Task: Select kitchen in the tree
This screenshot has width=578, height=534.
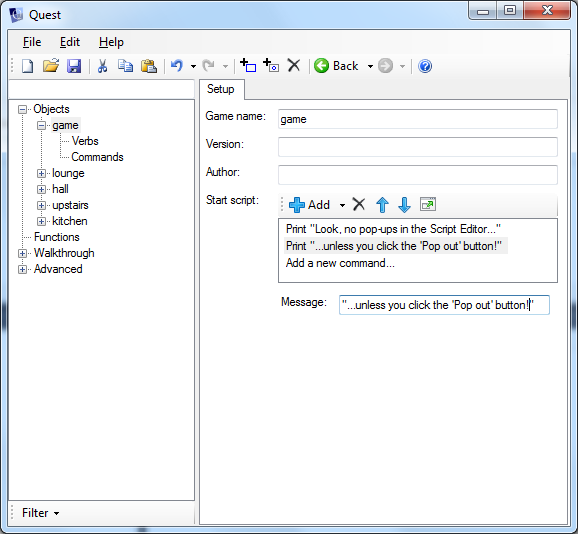Action: click(70, 221)
